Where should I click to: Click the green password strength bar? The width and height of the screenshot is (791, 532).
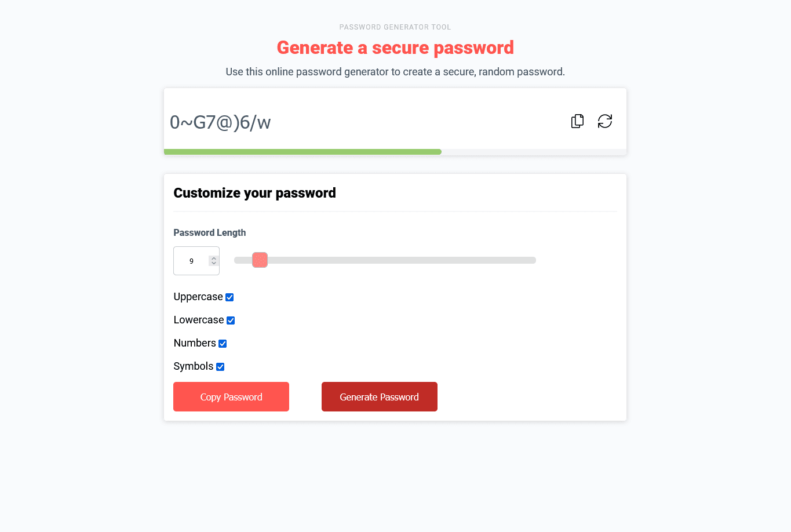pos(302,152)
